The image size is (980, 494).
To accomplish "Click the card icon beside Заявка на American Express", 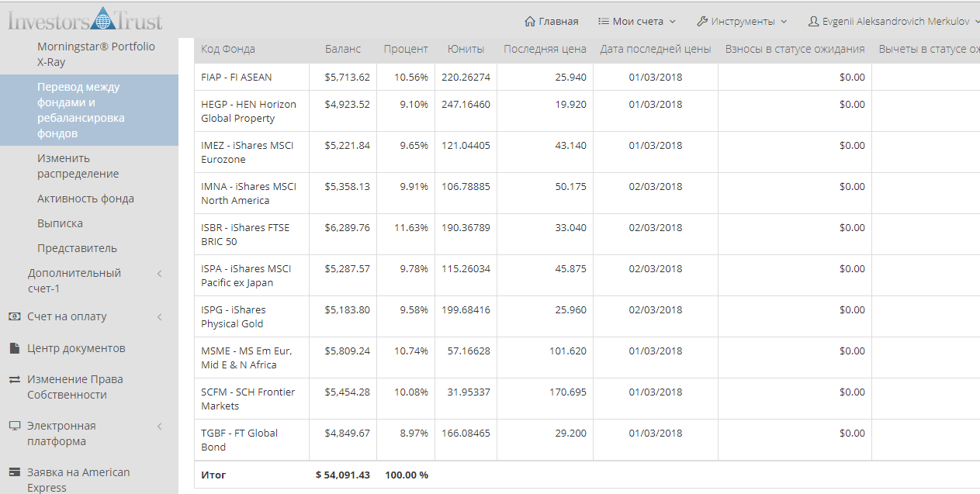I will [x=14, y=472].
